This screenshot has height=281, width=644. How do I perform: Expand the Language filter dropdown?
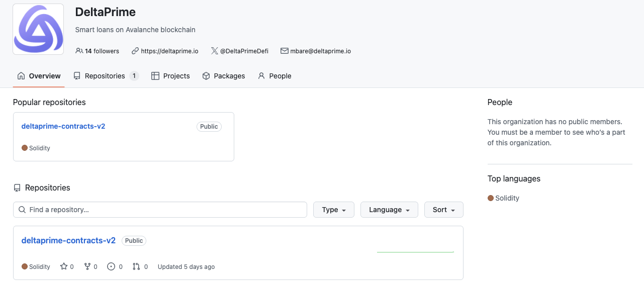tap(389, 210)
